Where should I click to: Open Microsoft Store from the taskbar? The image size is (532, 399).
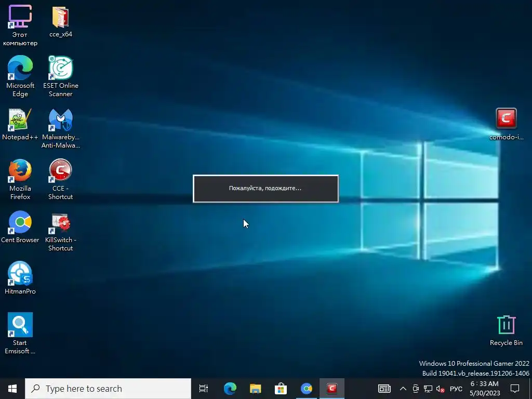click(x=281, y=389)
